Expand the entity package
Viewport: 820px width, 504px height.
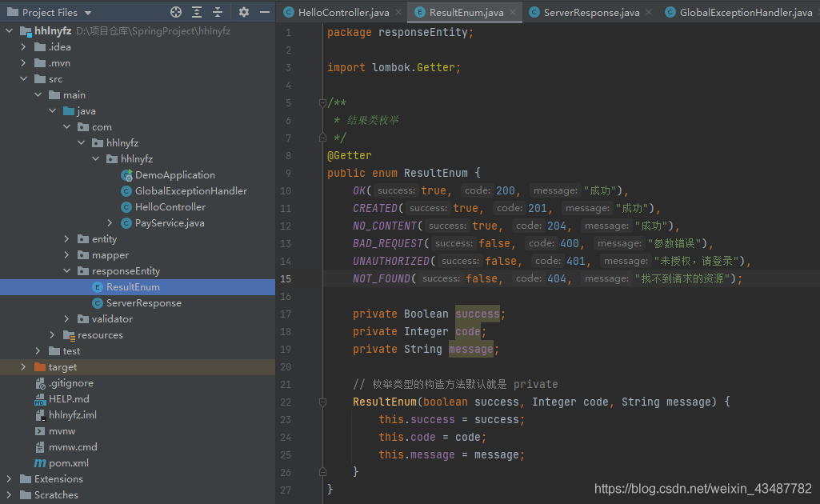tap(67, 239)
